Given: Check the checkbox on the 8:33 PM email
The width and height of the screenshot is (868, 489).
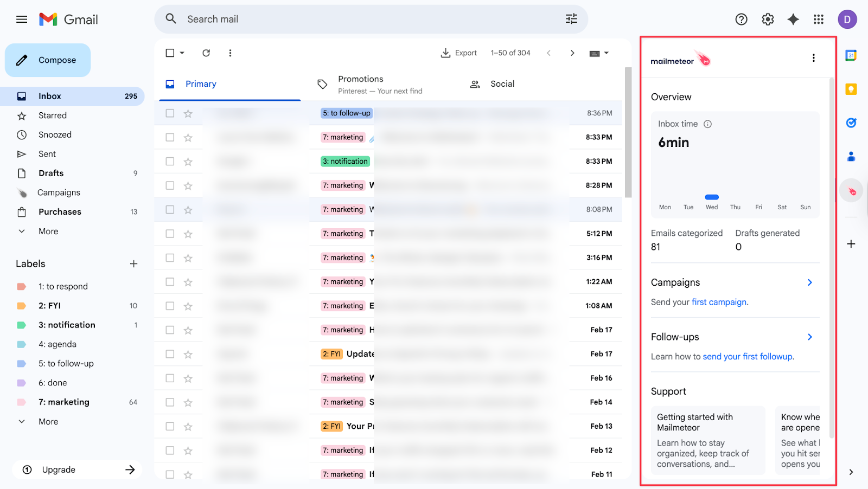Looking at the screenshot, I should click(170, 137).
